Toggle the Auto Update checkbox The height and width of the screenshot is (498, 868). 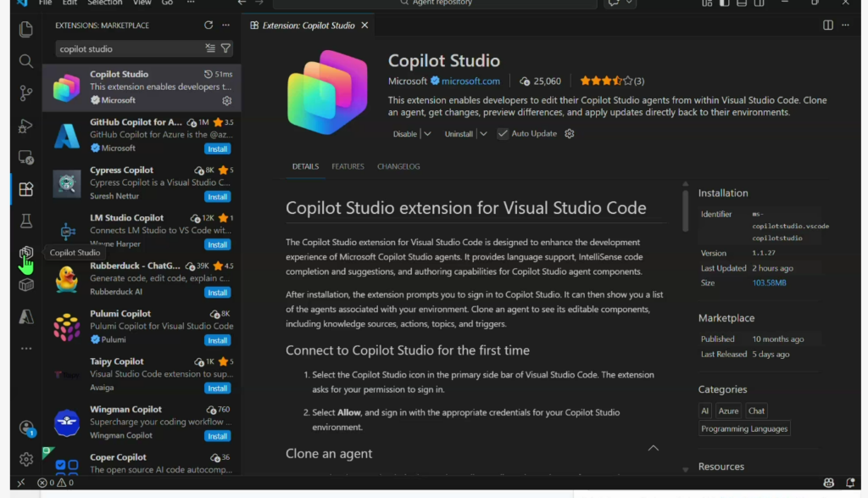[x=503, y=133]
